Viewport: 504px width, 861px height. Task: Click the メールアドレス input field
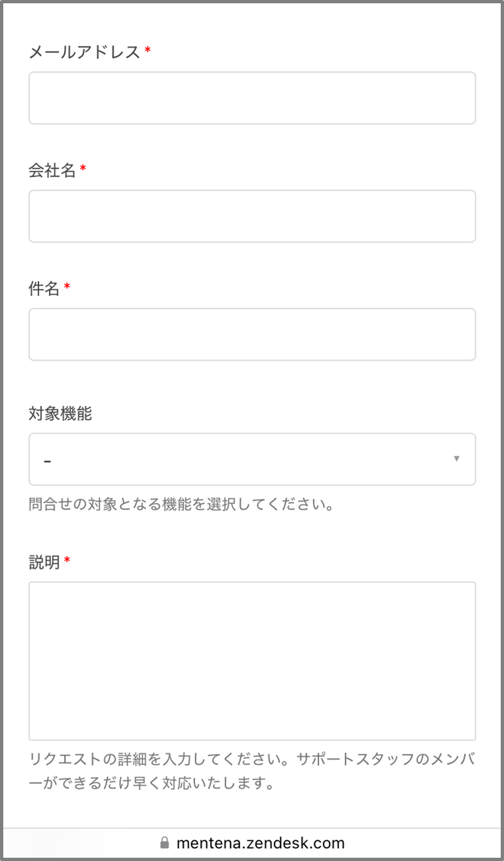(252, 98)
